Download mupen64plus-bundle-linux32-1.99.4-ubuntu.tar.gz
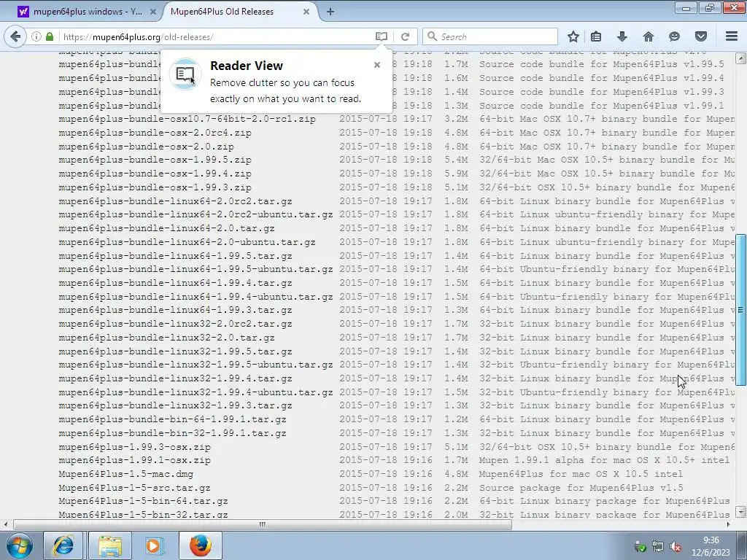 [x=196, y=393]
